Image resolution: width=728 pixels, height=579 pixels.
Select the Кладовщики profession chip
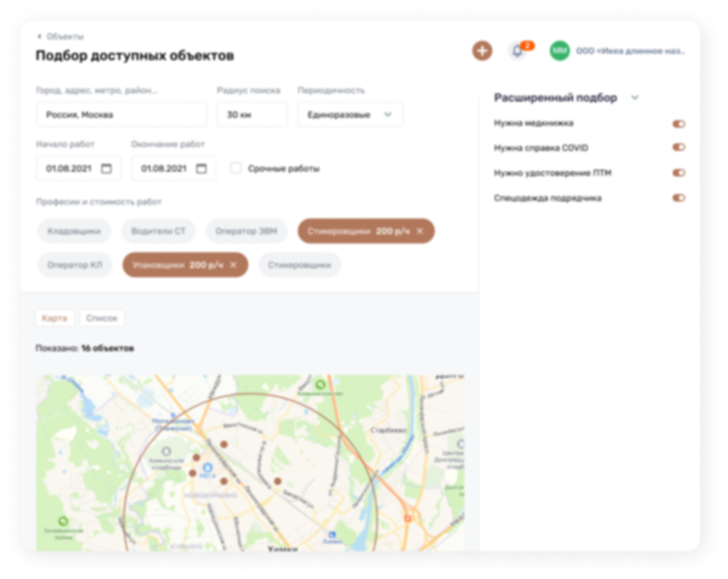75,231
